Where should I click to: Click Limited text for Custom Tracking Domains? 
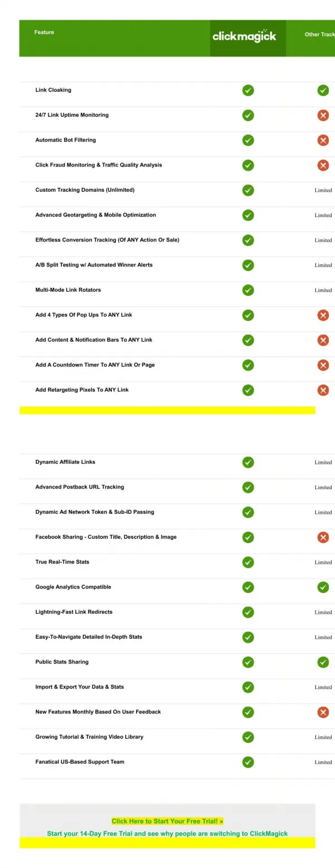(x=323, y=191)
